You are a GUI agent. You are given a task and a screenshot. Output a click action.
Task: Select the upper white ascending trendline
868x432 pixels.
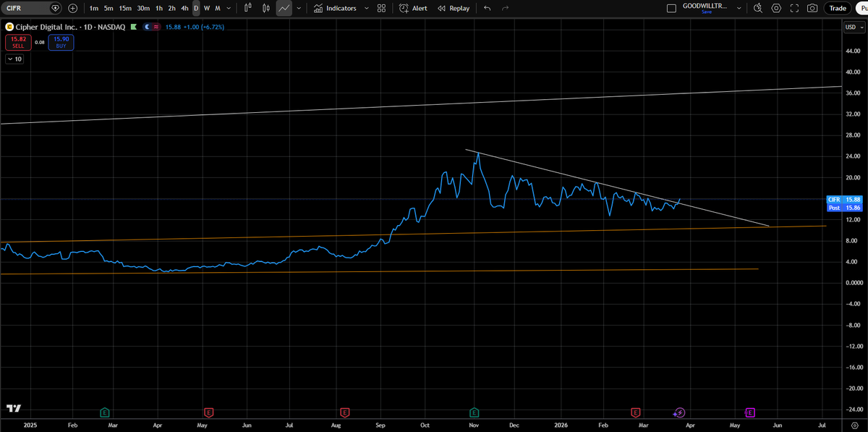[420, 106]
